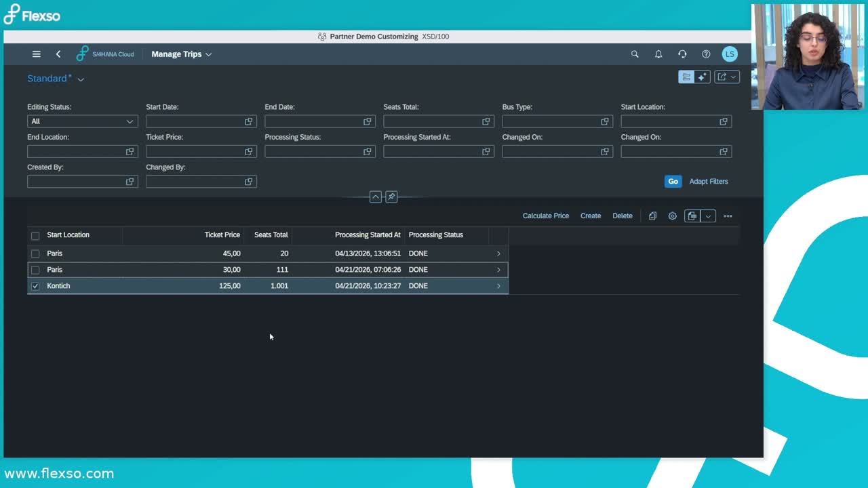Open value help for End Location

pos(130,152)
